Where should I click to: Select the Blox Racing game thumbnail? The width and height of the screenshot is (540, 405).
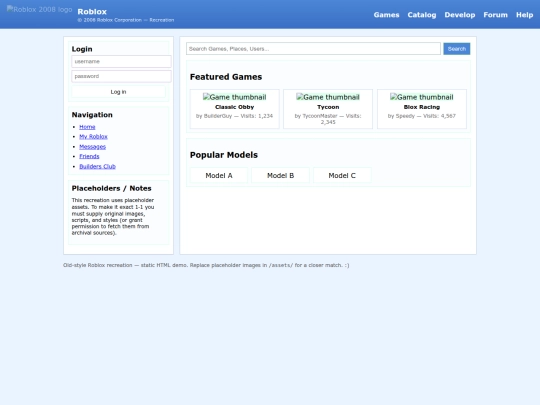click(422, 97)
